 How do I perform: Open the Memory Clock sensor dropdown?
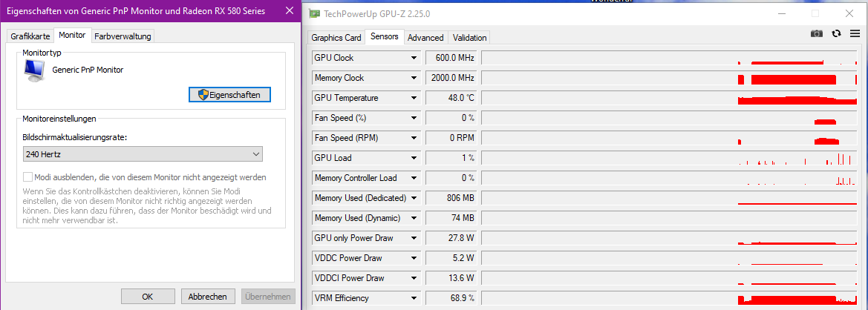pyautogui.click(x=414, y=78)
